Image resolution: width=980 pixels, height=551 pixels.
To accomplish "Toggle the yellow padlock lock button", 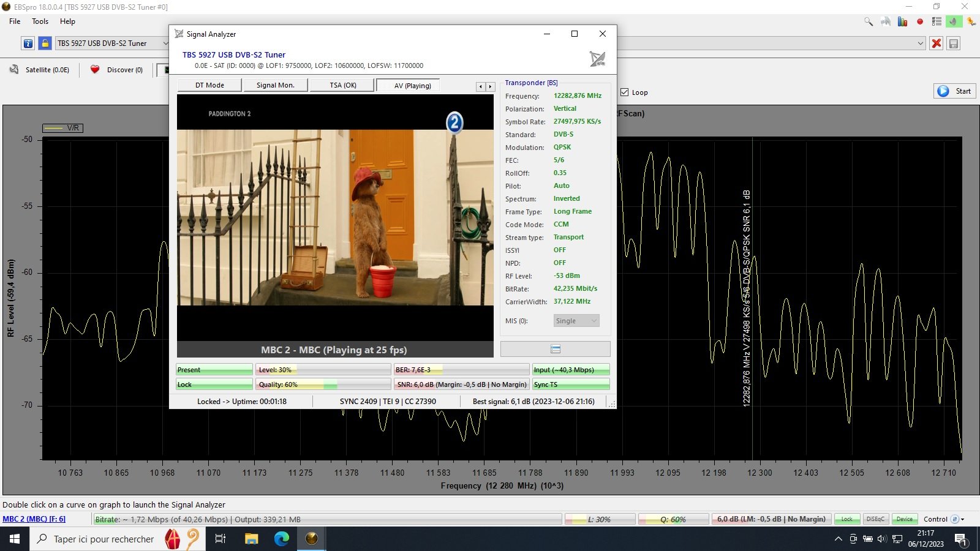I will (45, 43).
